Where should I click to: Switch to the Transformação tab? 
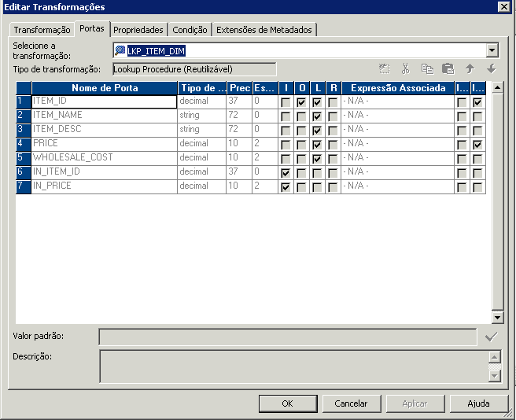[42, 30]
